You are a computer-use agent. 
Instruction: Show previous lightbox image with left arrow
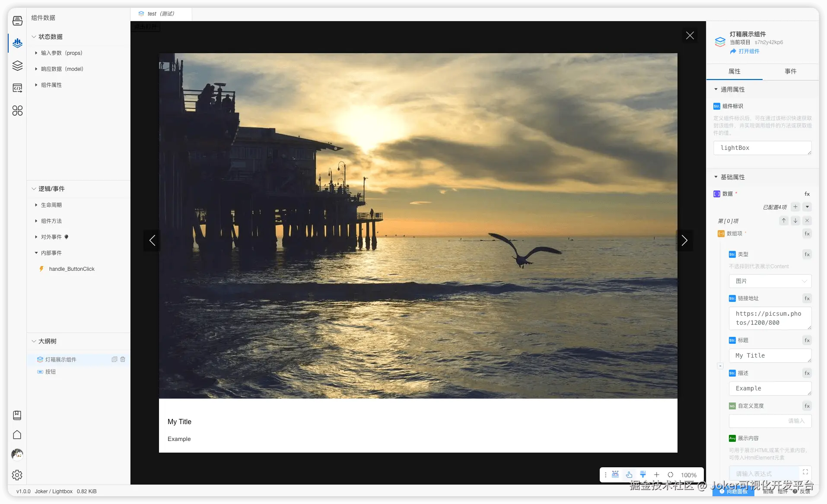click(152, 240)
